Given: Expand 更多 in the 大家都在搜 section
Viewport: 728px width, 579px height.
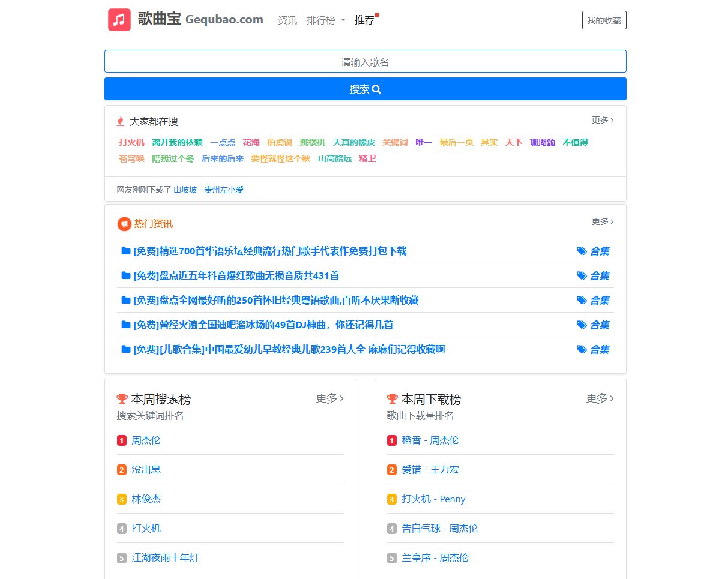Looking at the screenshot, I should coord(602,120).
